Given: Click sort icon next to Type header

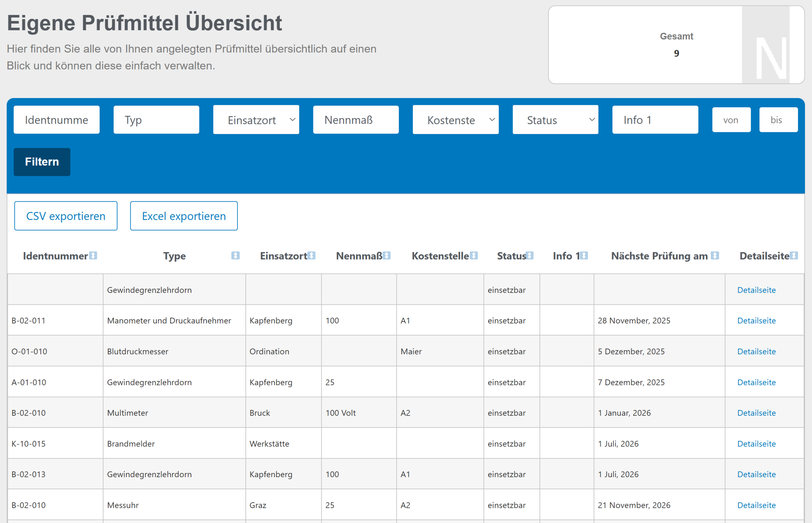Looking at the screenshot, I should 235,255.
